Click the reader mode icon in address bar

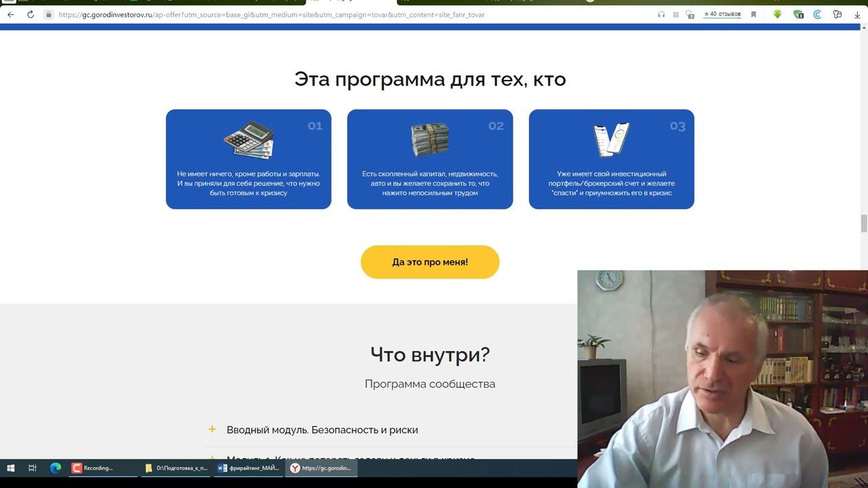click(x=675, y=14)
